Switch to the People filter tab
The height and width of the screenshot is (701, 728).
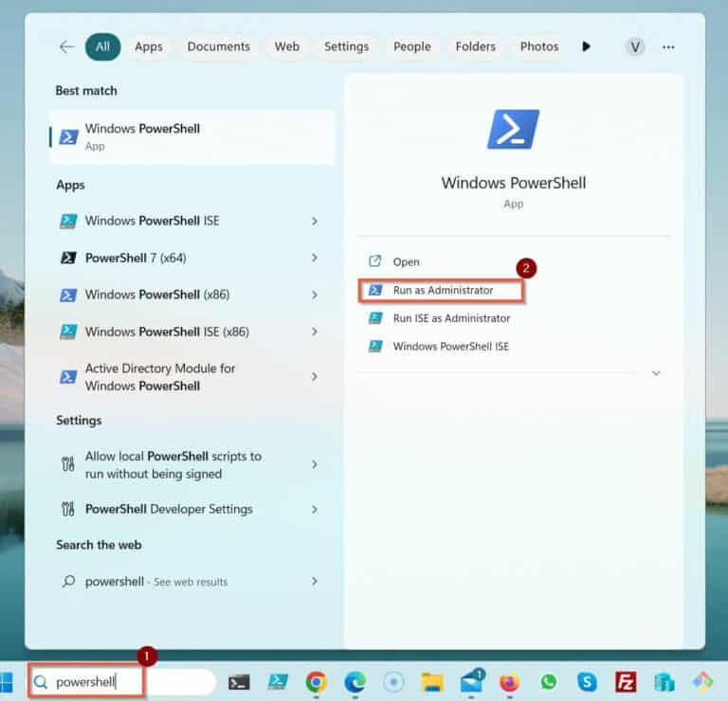[x=411, y=46]
